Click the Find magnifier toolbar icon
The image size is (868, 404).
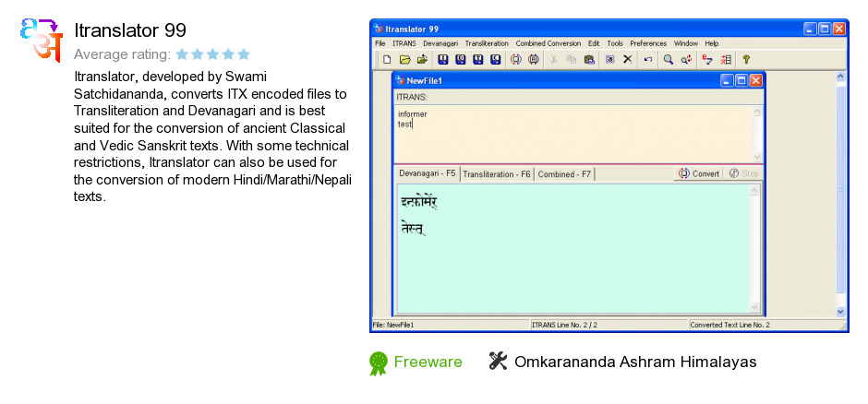coord(669,59)
